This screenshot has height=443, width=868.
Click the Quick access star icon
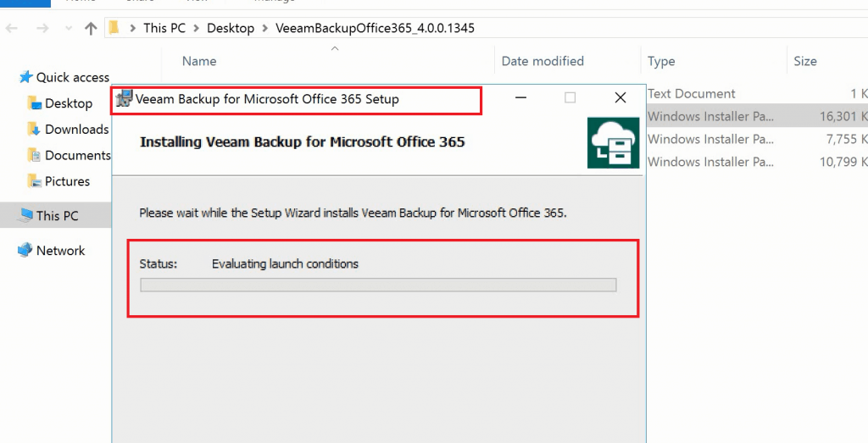[x=25, y=77]
